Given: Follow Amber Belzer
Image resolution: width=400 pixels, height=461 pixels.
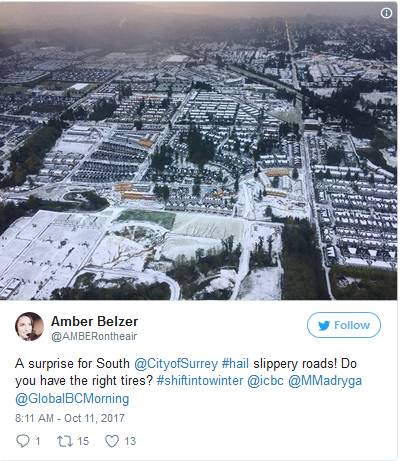Looking at the screenshot, I should (344, 325).
